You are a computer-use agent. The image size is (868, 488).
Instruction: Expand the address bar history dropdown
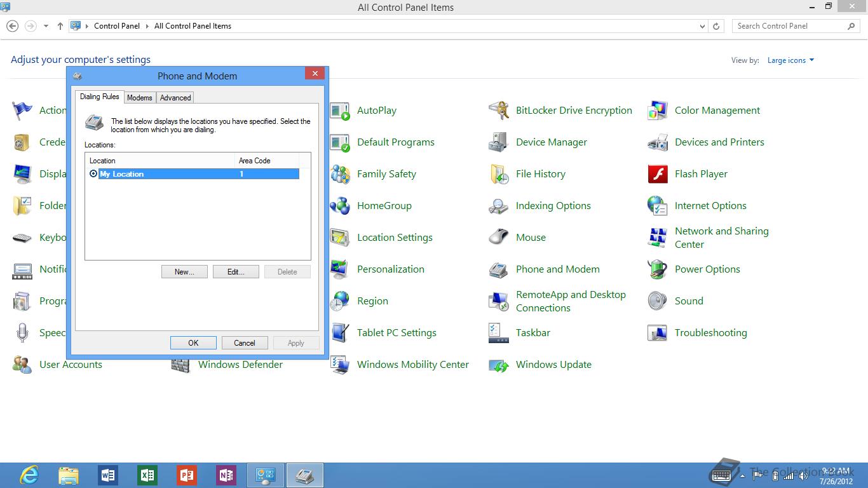(702, 26)
